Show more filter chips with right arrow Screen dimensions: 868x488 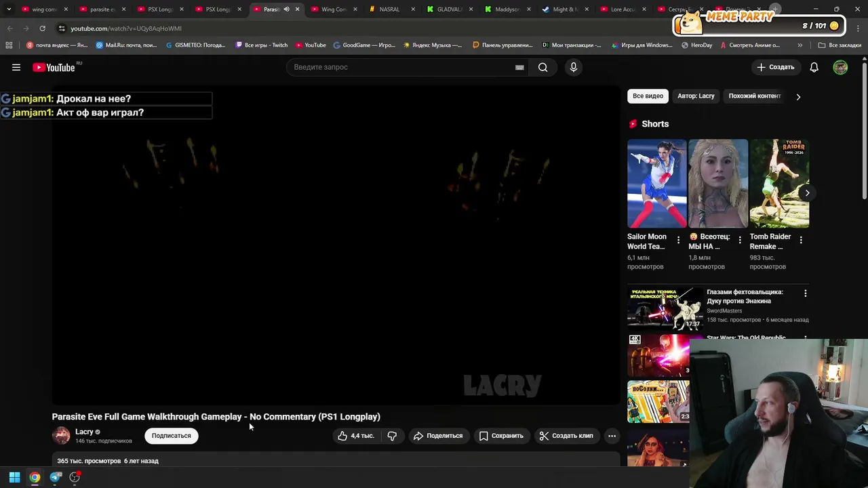(798, 97)
